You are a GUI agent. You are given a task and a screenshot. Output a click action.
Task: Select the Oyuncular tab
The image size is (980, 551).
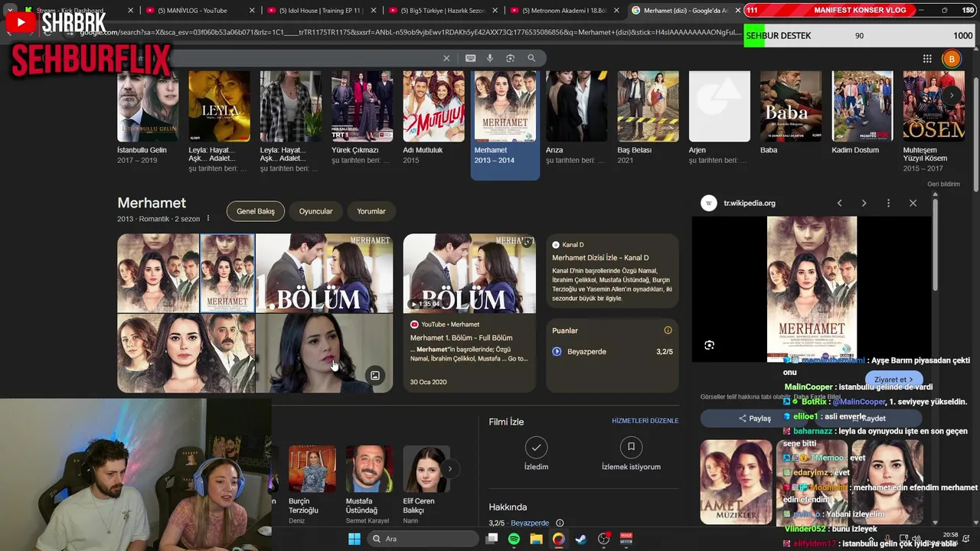coord(315,211)
